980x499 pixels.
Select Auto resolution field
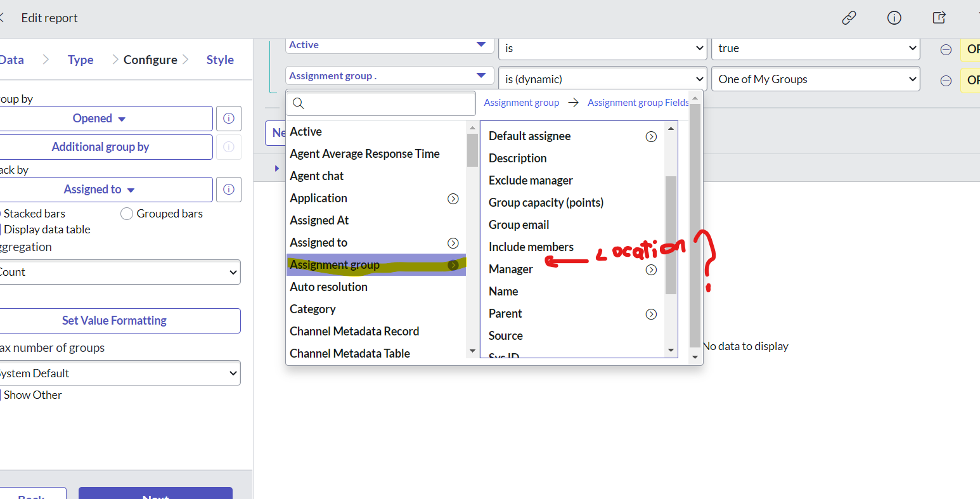(376, 287)
